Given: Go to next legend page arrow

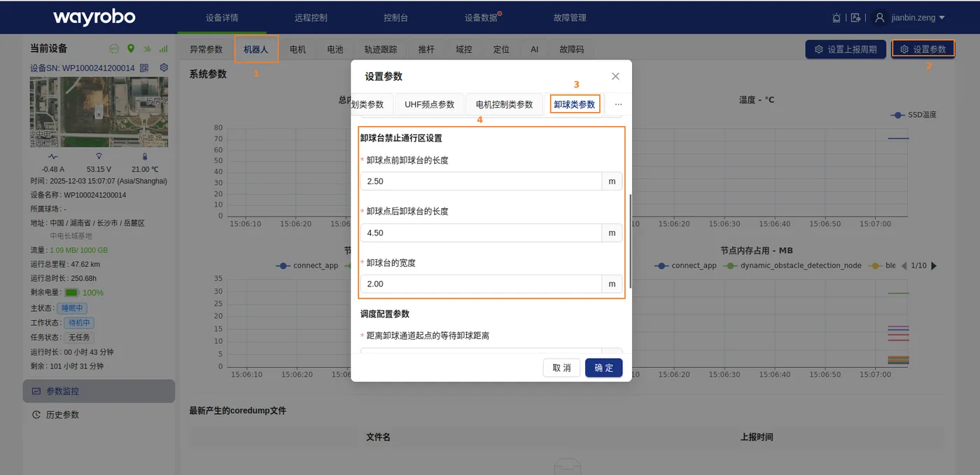Looking at the screenshot, I should [x=934, y=266].
